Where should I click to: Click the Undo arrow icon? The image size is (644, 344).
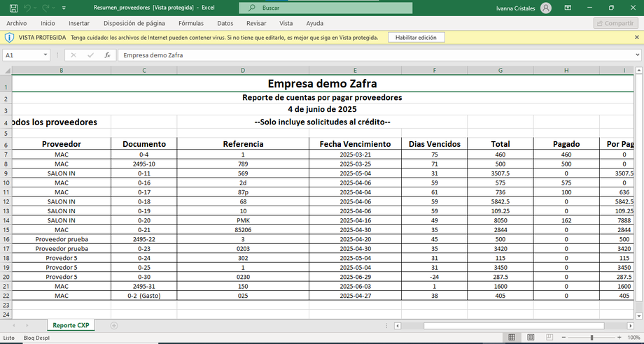(x=27, y=8)
